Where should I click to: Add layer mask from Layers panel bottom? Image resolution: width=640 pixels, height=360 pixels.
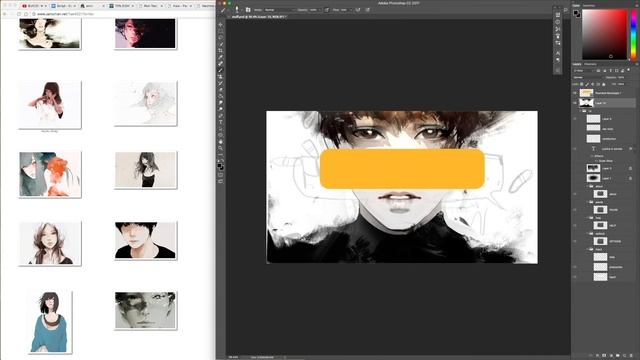pyautogui.click(x=604, y=356)
